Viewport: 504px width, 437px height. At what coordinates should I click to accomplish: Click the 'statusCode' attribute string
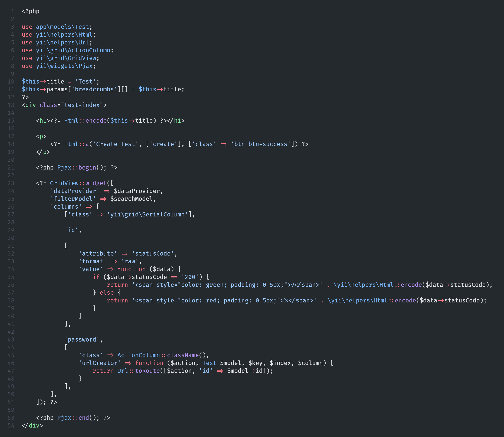[153, 254]
